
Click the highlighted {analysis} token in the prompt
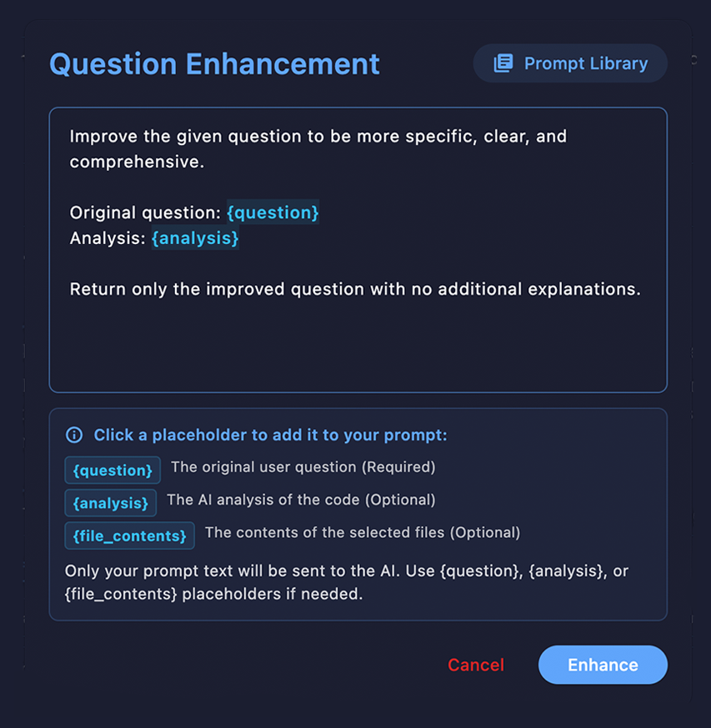click(195, 238)
